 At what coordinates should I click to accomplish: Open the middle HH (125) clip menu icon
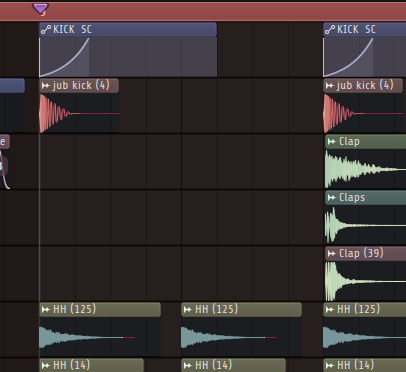point(188,310)
